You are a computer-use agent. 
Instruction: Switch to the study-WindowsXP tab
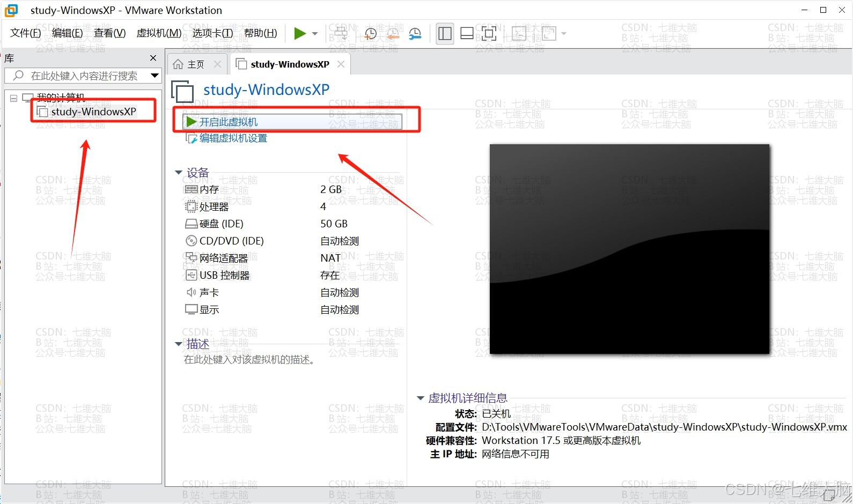point(290,64)
